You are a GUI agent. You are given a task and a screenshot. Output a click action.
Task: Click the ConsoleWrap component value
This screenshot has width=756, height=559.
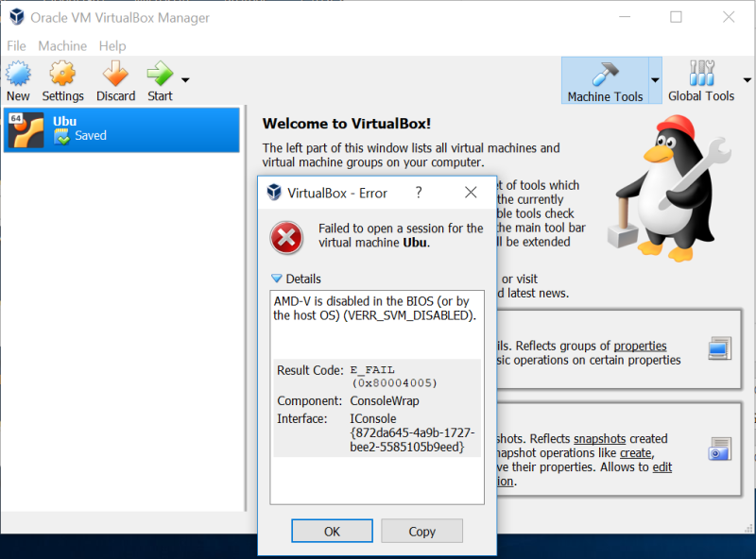pos(385,400)
